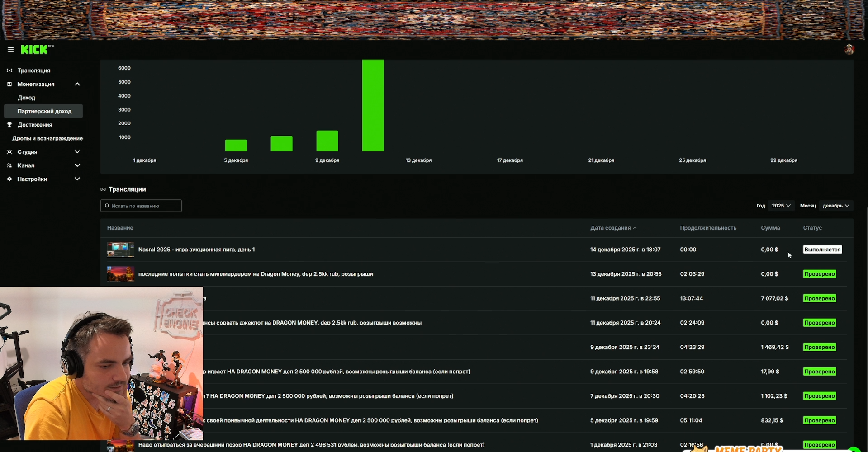Click the Настройки gear icon
The height and width of the screenshot is (452, 868).
(x=9, y=179)
